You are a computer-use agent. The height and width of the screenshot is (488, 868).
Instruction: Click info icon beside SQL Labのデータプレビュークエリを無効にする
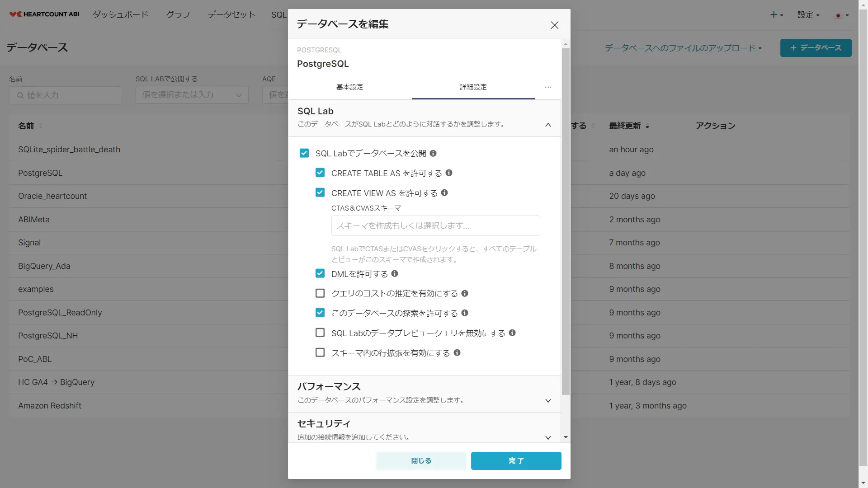tap(512, 333)
